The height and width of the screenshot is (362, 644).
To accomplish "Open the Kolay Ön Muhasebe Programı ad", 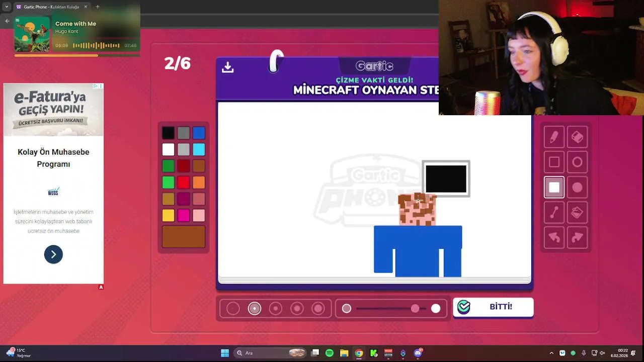I will [x=53, y=158].
